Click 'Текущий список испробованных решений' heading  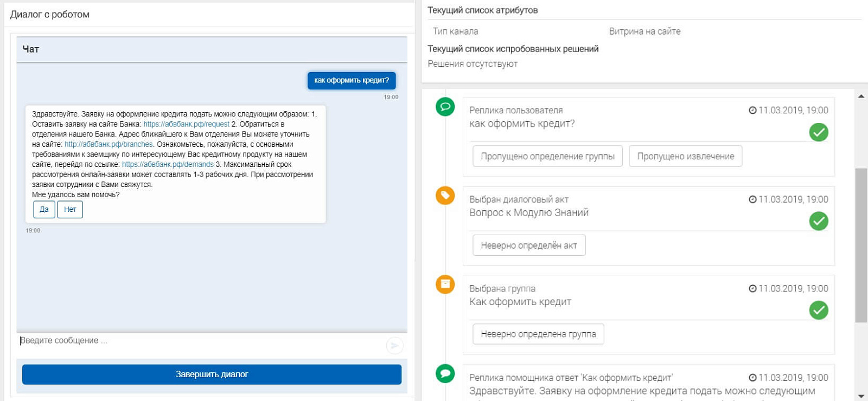click(x=513, y=49)
